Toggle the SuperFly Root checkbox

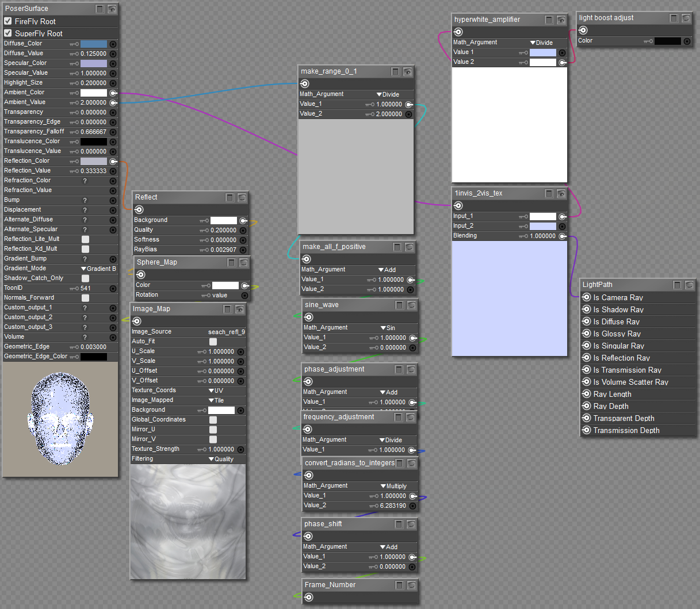[x=8, y=33]
